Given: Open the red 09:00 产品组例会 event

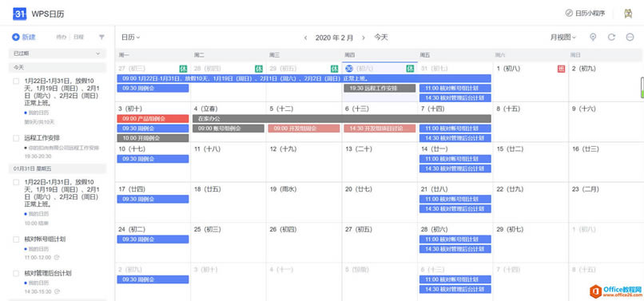Looking at the screenshot, I should [x=153, y=119].
